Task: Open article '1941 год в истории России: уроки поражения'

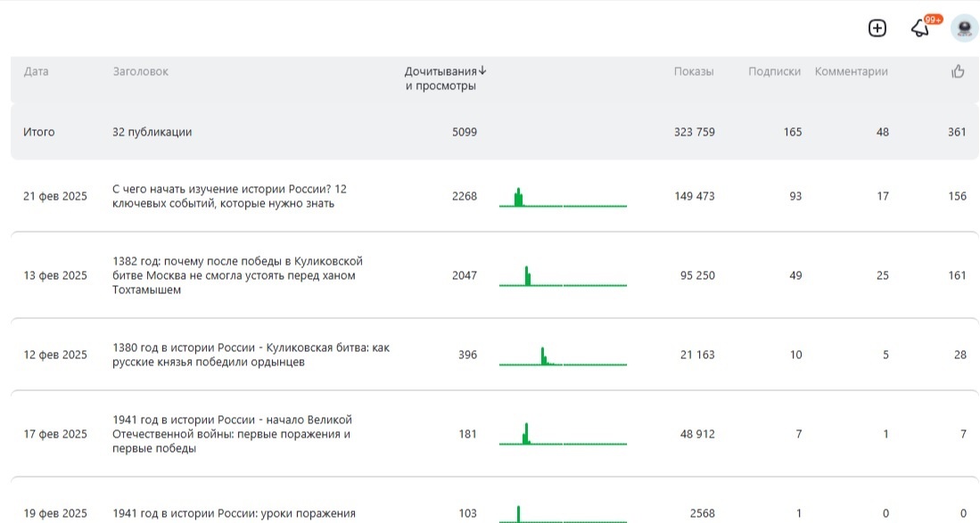Action: (x=234, y=513)
